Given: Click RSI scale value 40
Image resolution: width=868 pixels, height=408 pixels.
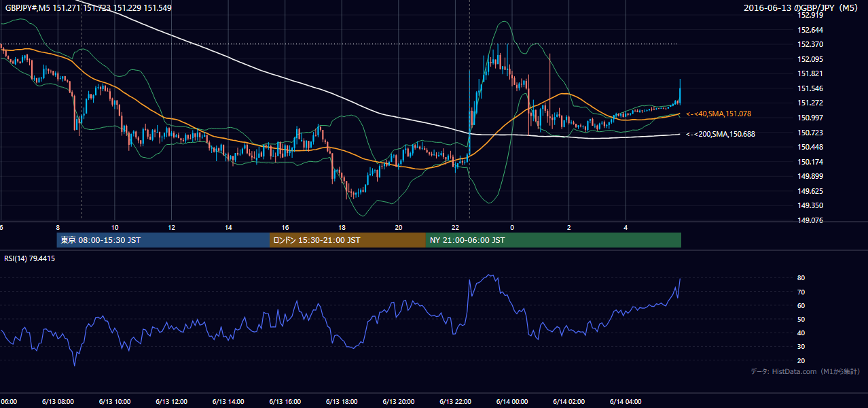Looking at the screenshot, I should 801,333.
